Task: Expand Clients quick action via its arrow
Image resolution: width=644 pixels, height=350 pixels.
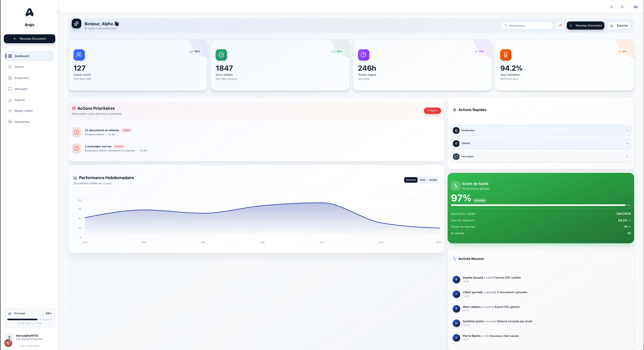Action: pyautogui.click(x=627, y=143)
